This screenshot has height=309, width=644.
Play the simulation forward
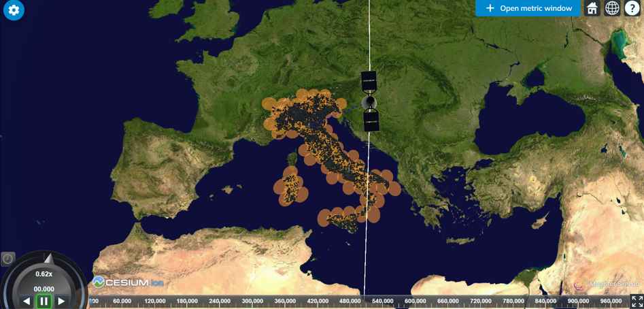61,302
